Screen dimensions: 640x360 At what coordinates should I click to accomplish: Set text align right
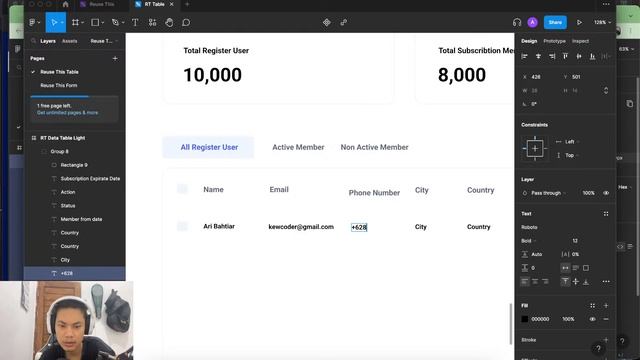[545, 281]
